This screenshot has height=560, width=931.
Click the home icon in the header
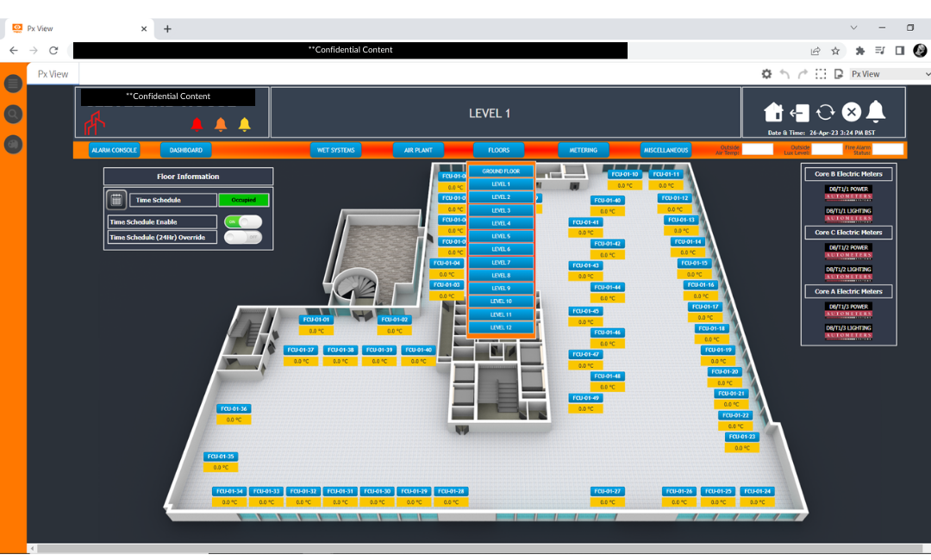click(773, 112)
